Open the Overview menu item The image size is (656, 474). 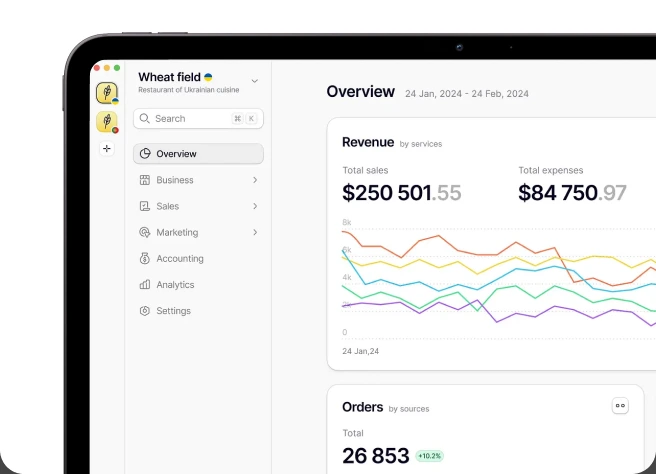click(198, 154)
